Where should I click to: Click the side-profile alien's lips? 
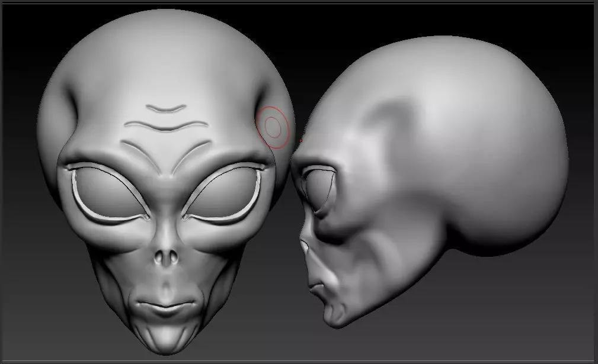(317, 288)
